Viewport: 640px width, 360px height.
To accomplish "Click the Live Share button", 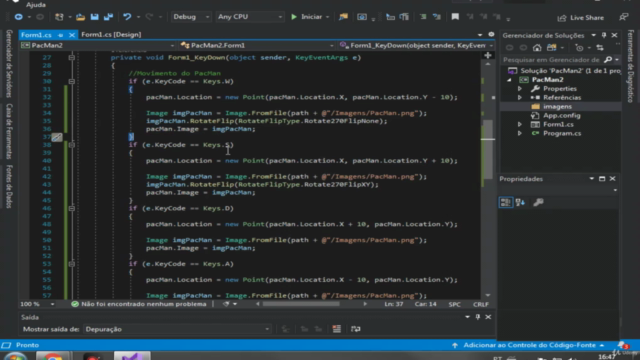I will click(x=581, y=18).
